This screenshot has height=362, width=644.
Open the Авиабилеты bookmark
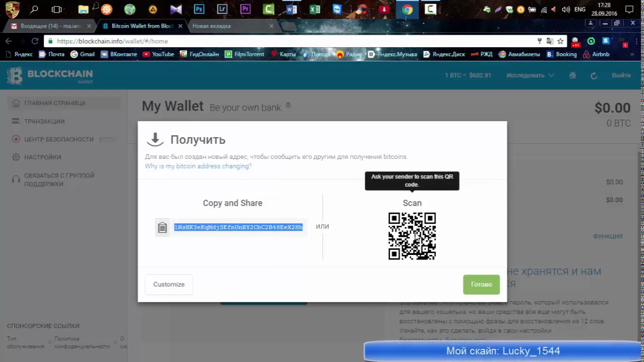[519, 54]
